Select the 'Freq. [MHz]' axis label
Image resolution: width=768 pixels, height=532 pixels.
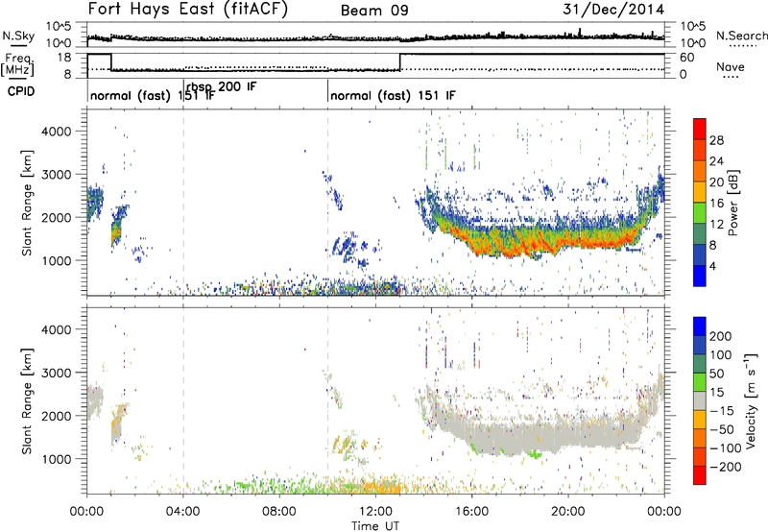(17, 64)
